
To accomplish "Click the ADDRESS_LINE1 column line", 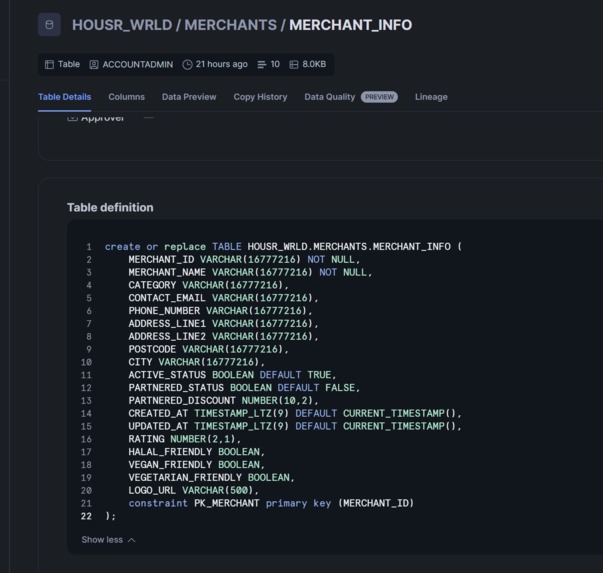I will 223,323.
